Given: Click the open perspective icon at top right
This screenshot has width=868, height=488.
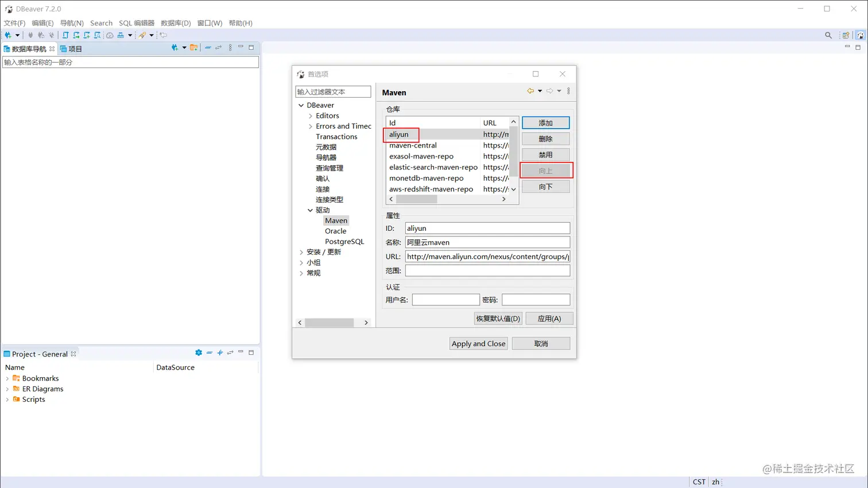Looking at the screenshot, I should click(846, 35).
